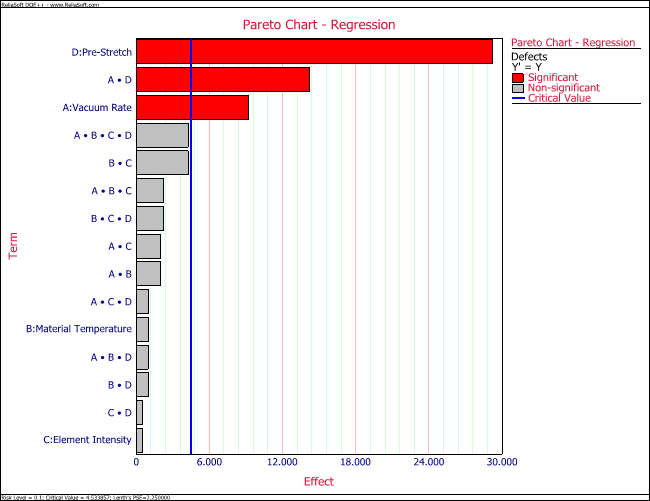
Task: Click the blue Critical Value legend line sample
Action: pyautogui.click(x=518, y=98)
